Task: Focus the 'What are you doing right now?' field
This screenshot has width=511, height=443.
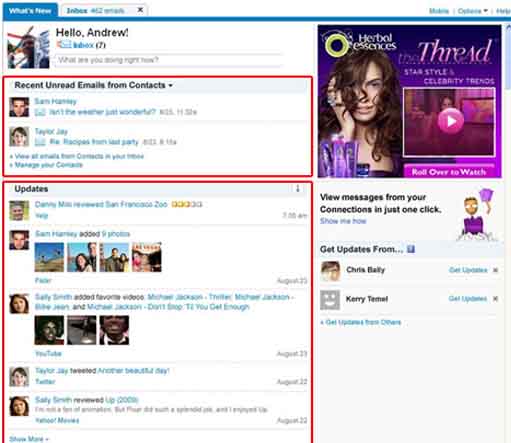Action: (x=168, y=60)
